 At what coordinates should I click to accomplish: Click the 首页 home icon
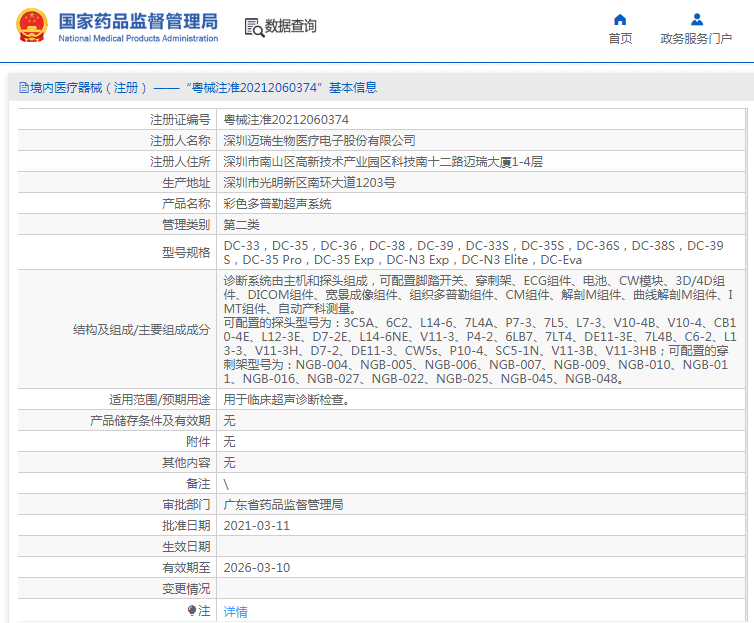620,20
